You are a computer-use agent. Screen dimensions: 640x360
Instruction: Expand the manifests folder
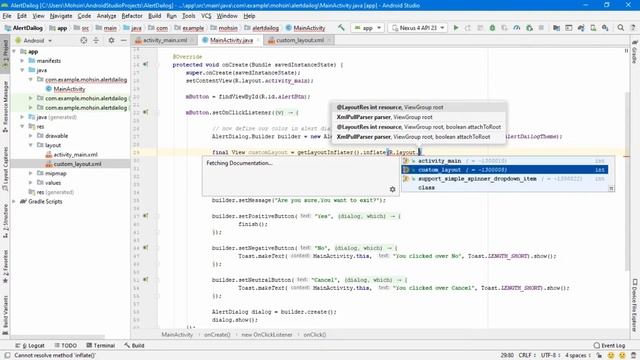pos(22,60)
